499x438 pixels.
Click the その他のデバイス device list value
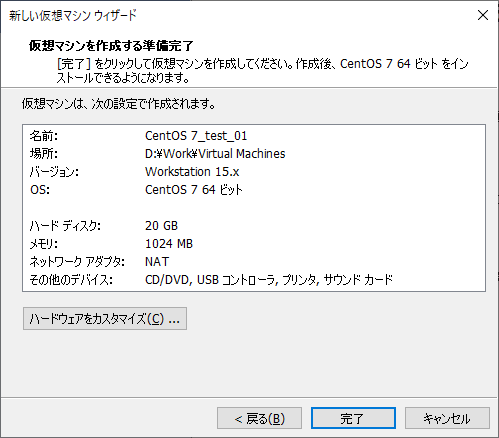[269, 280]
